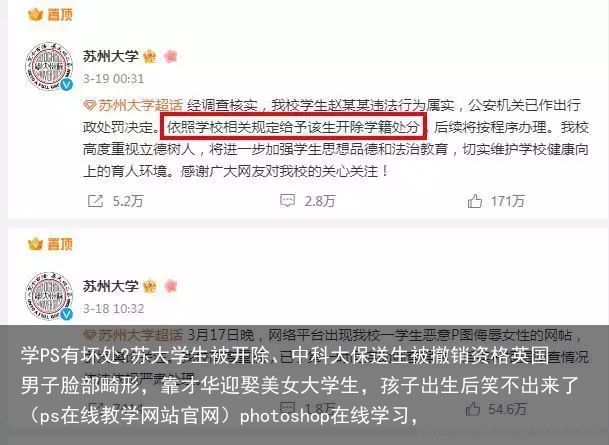This screenshot has height=445, width=609.
Task: Click the pink flower badge on second post
Action: click(171, 286)
